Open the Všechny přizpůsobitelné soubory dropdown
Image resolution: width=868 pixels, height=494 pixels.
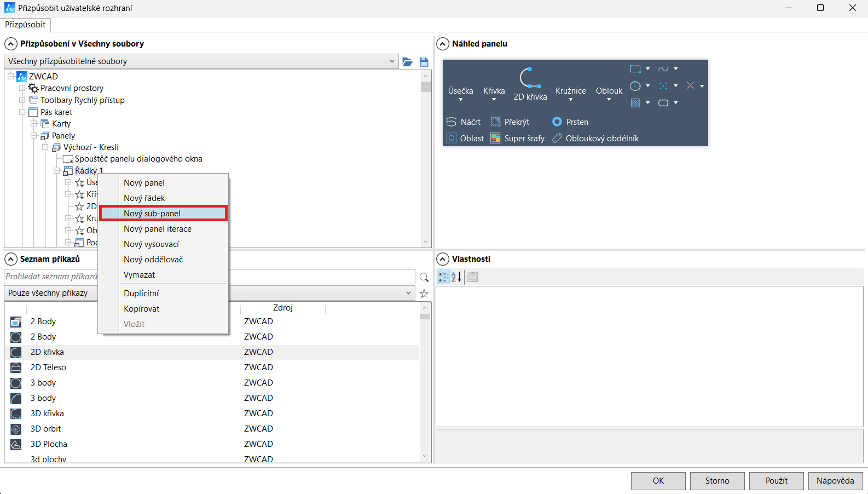[392, 61]
